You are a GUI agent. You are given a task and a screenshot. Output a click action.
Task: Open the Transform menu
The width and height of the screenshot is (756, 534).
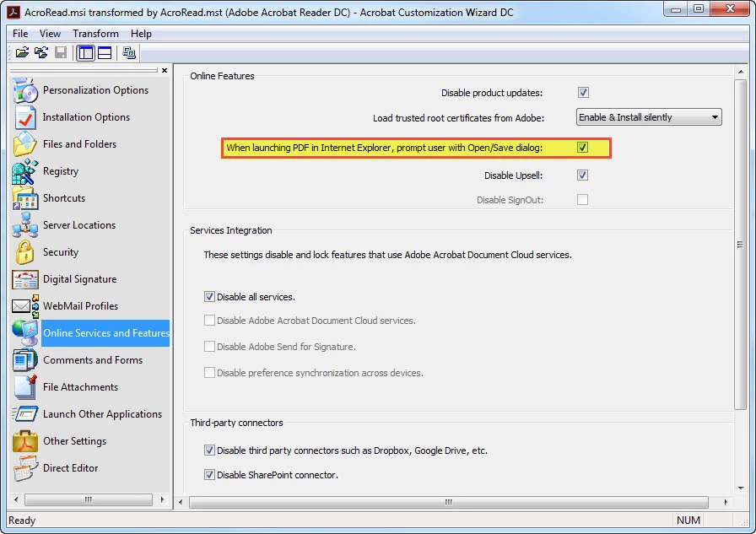pyautogui.click(x=95, y=34)
